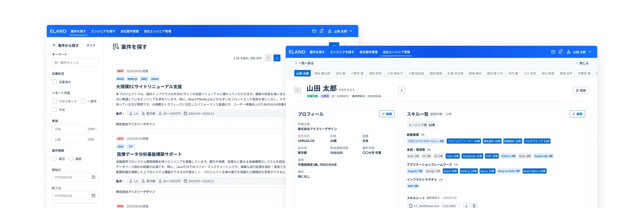Select engineer tab 山田 太郎
This screenshot has height=208, width=644.
tap(303, 73)
